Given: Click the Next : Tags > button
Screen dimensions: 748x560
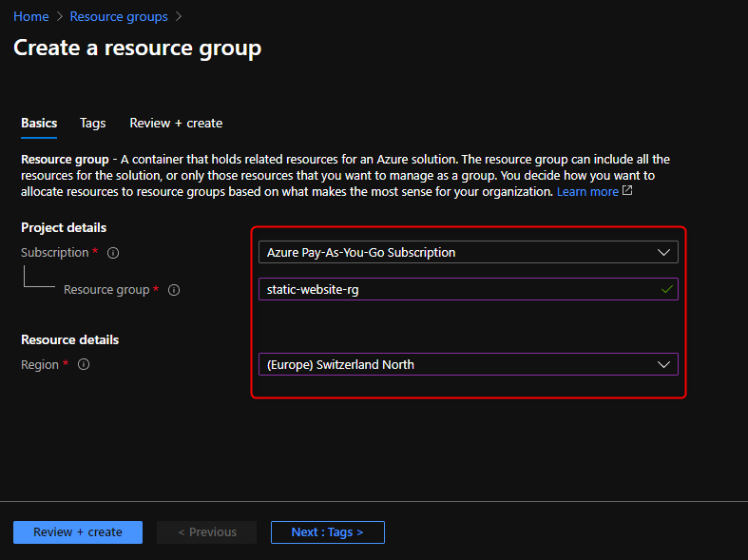Looking at the screenshot, I should (x=327, y=532).
